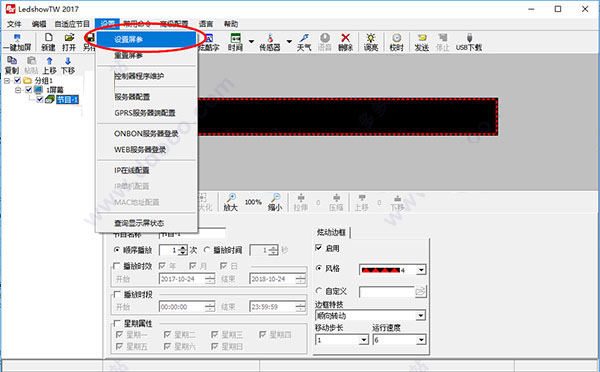The image size is (600, 372).
Task: Open the 自适应节目 menu
Action: (72, 24)
